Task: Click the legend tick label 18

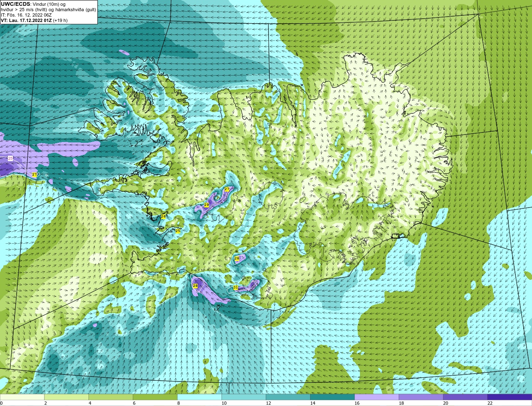Action: pyautogui.click(x=401, y=403)
